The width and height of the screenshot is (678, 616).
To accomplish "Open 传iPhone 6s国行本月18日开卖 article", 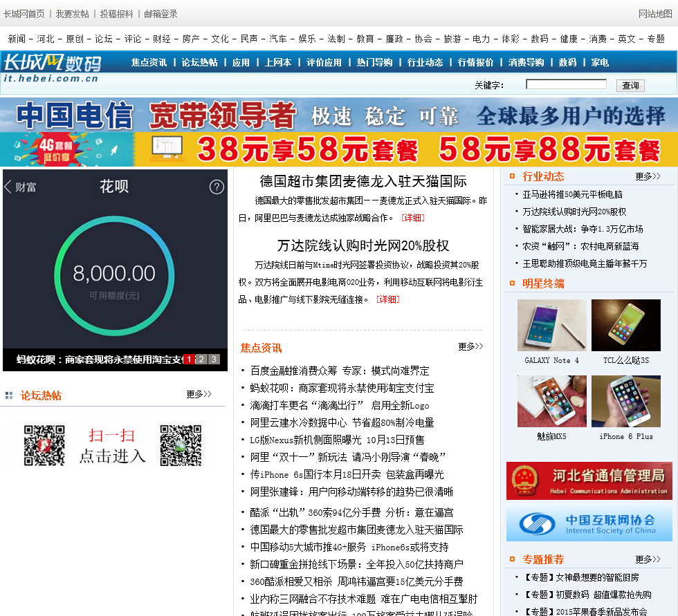I will click(347, 474).
